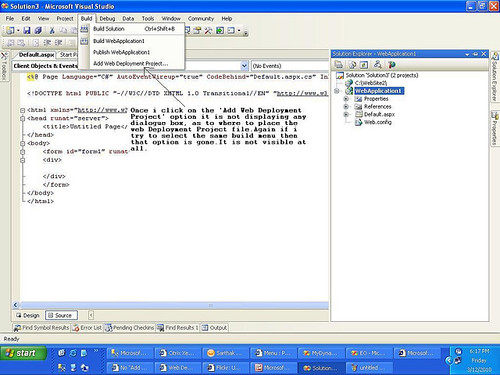Switch to the untitled taskbar window
The height and width of the screenshot is (375, 500).
369,368
